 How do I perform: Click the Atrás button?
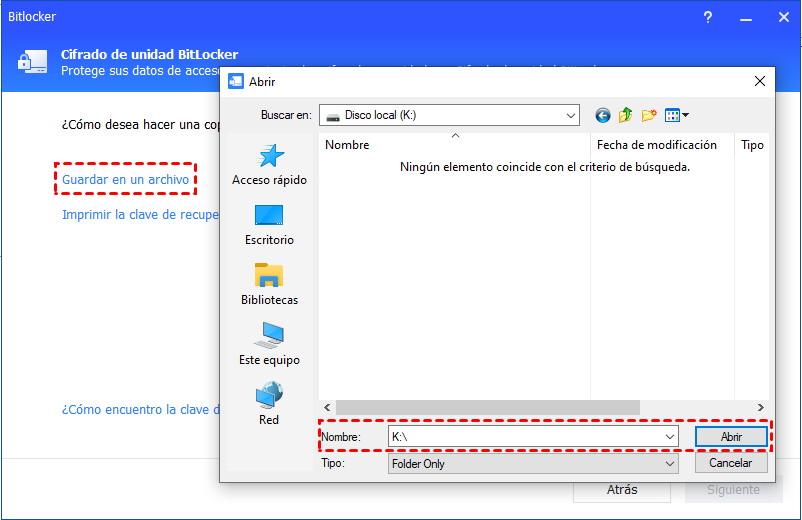pos(622,490)
